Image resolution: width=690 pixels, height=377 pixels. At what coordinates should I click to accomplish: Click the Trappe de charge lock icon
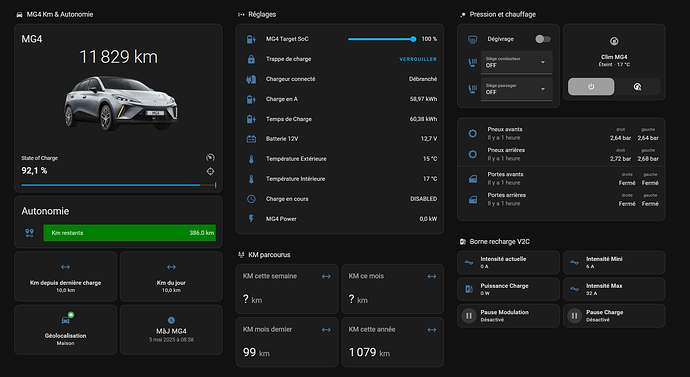pyautogui.click(x=251, y=59)
